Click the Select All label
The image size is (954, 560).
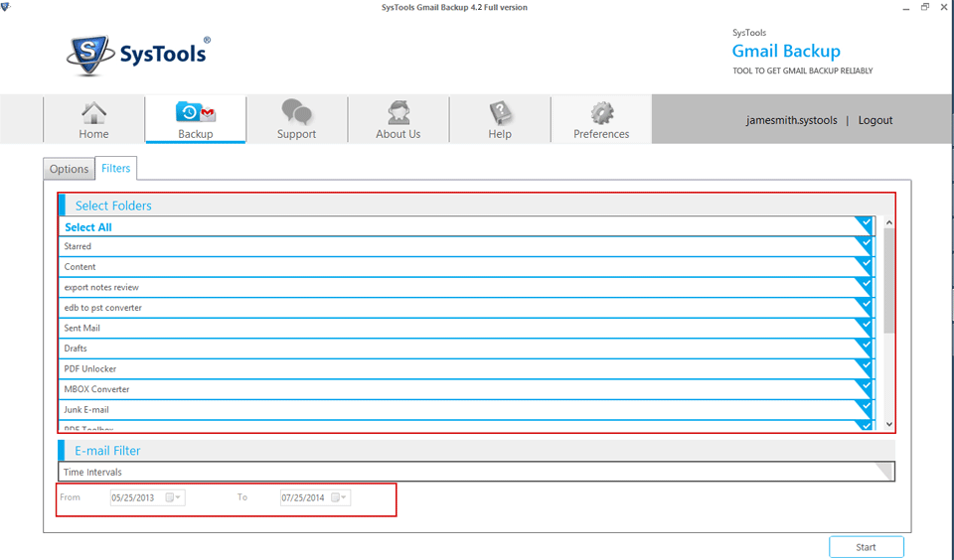pos(88,227)
